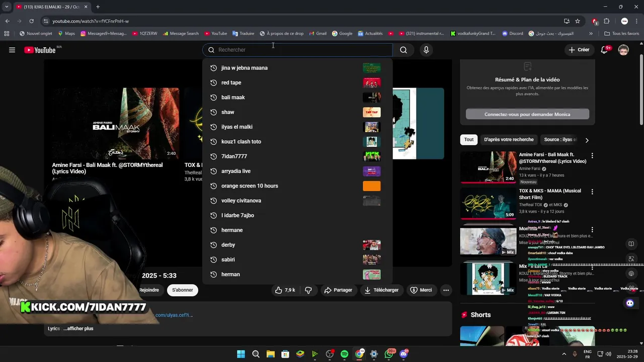Choose suggestion shaw
This screenshot has height=362, width=644.
297,112
